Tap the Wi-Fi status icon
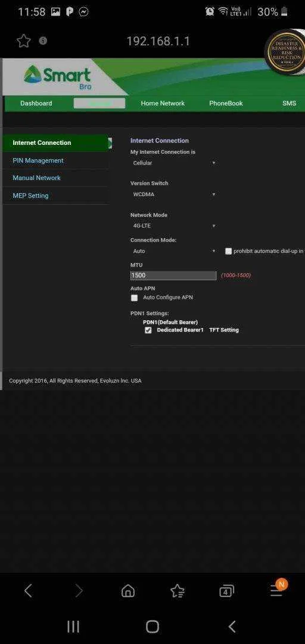 click(224, 11)
